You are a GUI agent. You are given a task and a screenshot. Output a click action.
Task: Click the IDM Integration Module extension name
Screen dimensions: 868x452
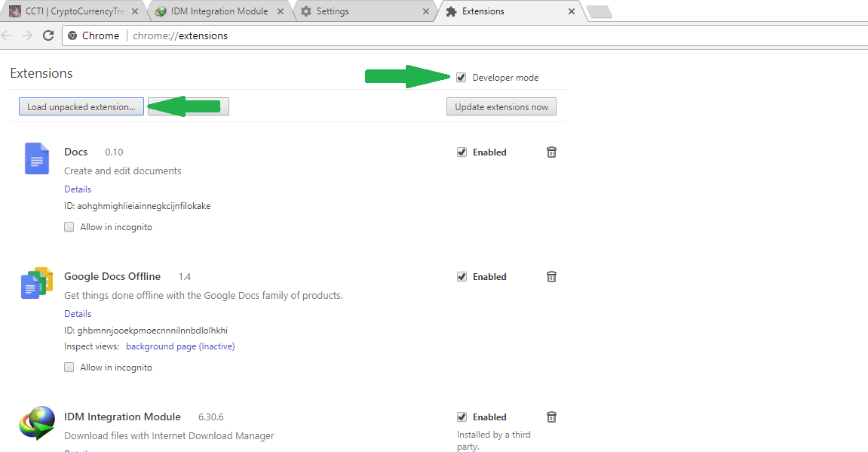[122, 417]
